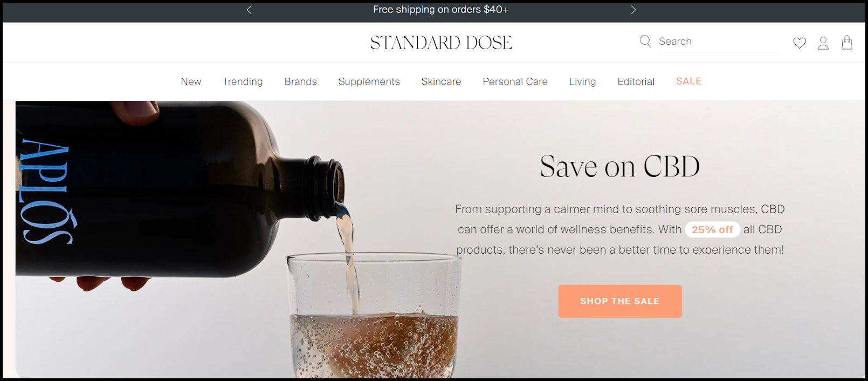The width and height of the screenshot is (868, 381).
Task: Visit the Editorial section
Action: [x=636, y=81]
